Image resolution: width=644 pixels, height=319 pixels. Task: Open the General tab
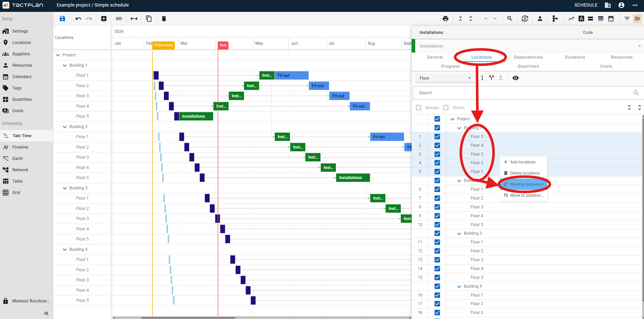coord(435,57)
